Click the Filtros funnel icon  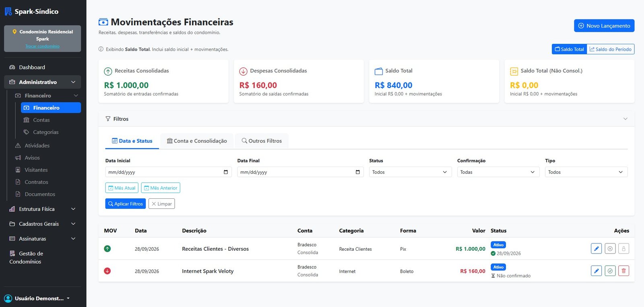108,119
